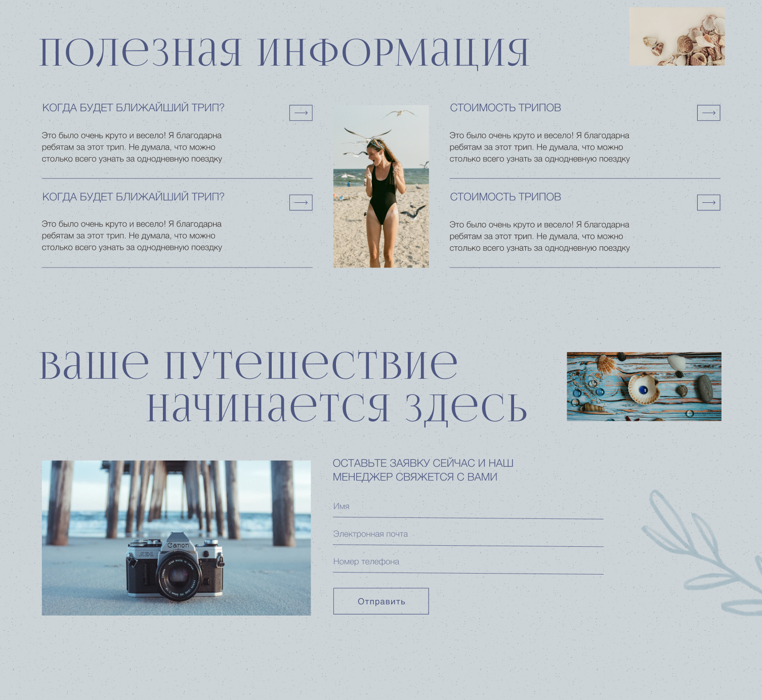Submit form with 'Отправить' button
Viewport: 762px width, 700px height.
tap(381, 601)
